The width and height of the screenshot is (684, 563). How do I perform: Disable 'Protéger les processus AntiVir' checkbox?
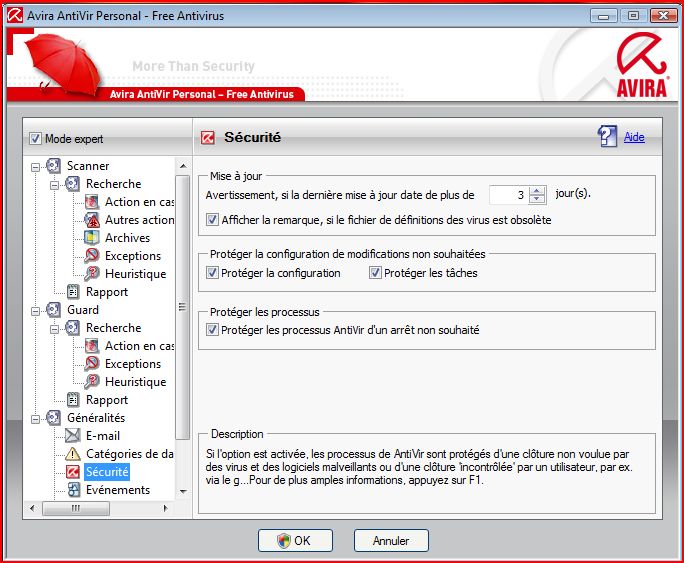pyautogui.click(x=212, y=330)
